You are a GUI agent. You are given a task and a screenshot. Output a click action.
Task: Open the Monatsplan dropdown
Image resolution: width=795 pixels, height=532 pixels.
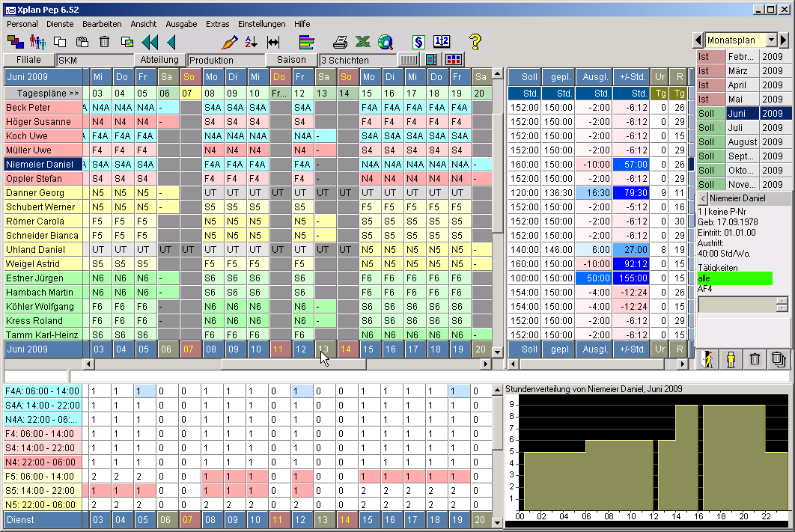tap(771, 40)
